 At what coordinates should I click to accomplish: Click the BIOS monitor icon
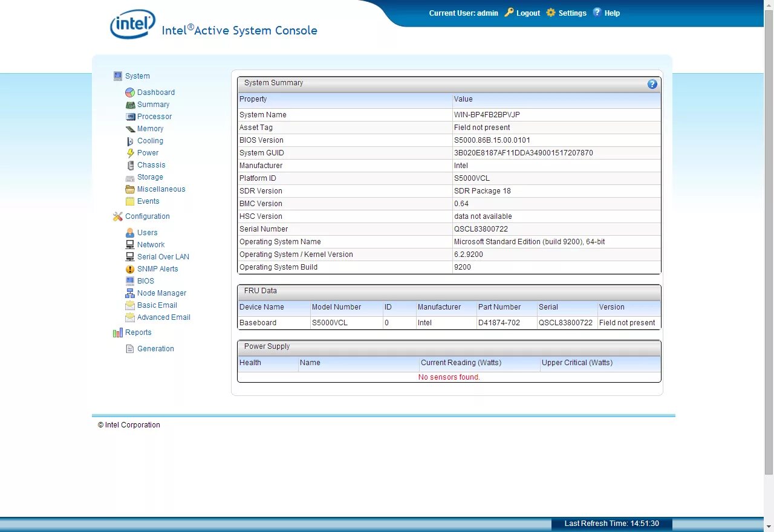(x=130, y=281)
